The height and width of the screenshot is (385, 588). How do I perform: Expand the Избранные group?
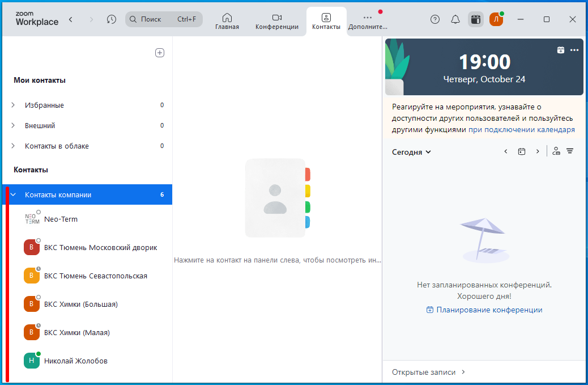click(x=13, y=105)
